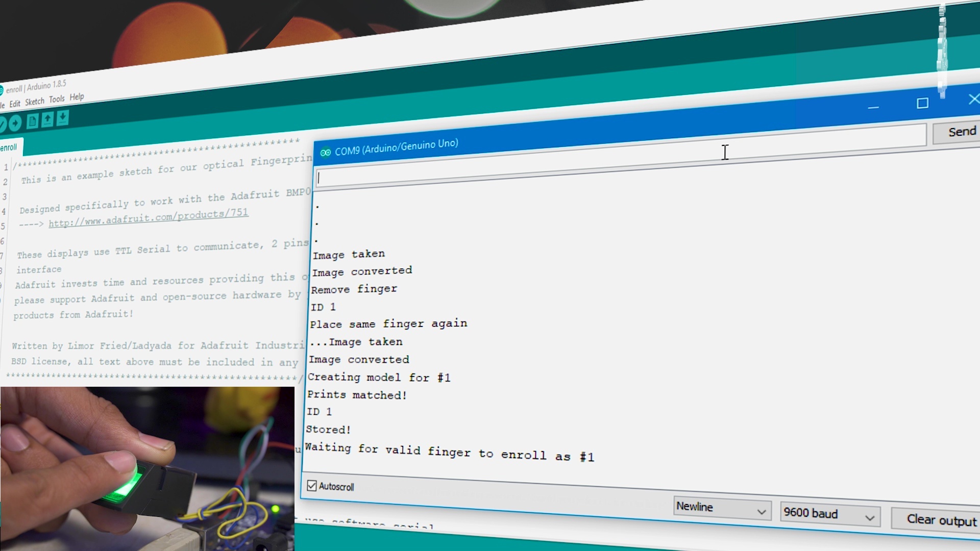Click 'Waiting for valid finger to enroll' line
The image size is (980, 551).
click(x=449, y=452)
